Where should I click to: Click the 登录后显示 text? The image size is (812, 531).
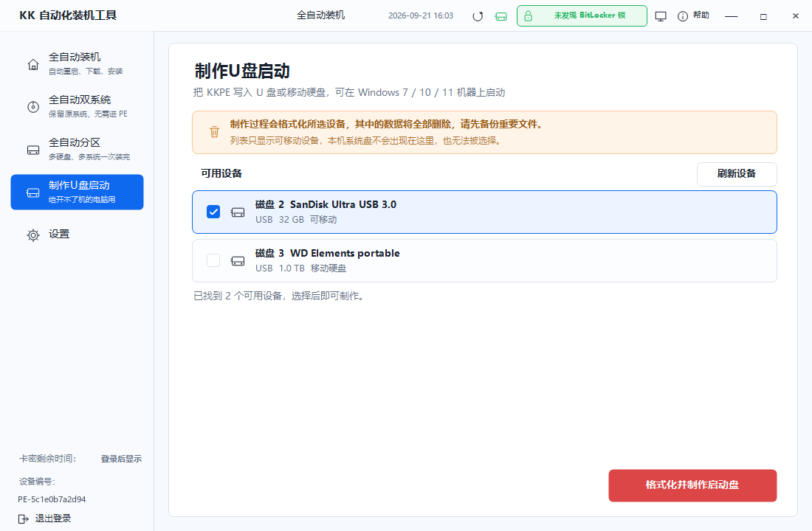click(121, 459)
